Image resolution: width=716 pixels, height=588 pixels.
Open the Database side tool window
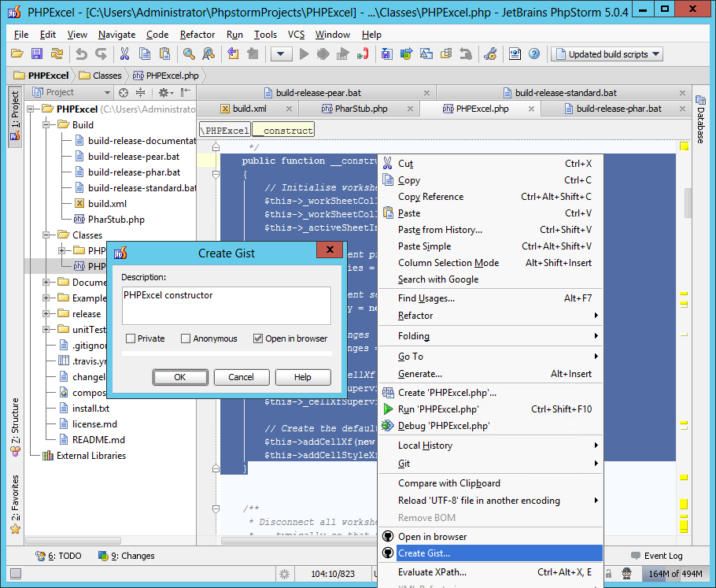pyautogui.click(x=700, y=120)
